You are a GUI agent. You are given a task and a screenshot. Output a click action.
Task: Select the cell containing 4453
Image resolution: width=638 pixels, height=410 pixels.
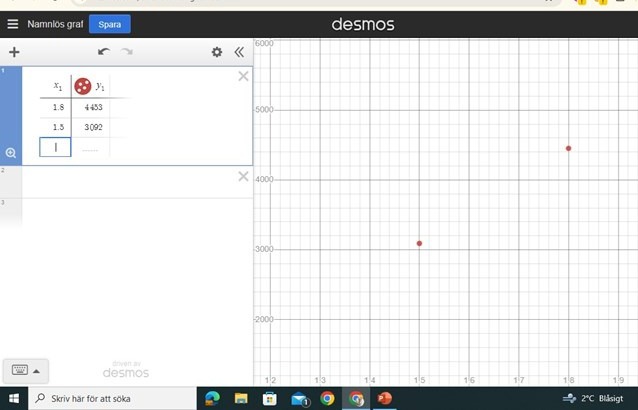92,107
